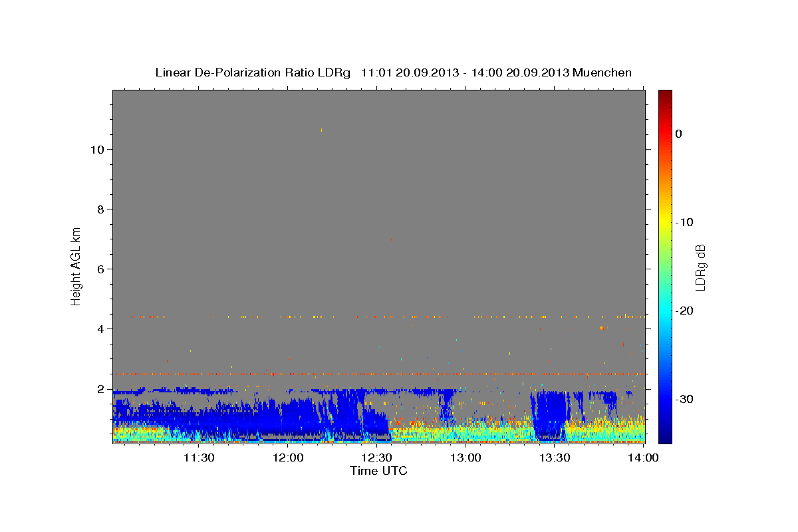Viewport: 798px width, 532px height.
Task: Click the dark red top of colorbar
Action: click(x=665, y=95)
